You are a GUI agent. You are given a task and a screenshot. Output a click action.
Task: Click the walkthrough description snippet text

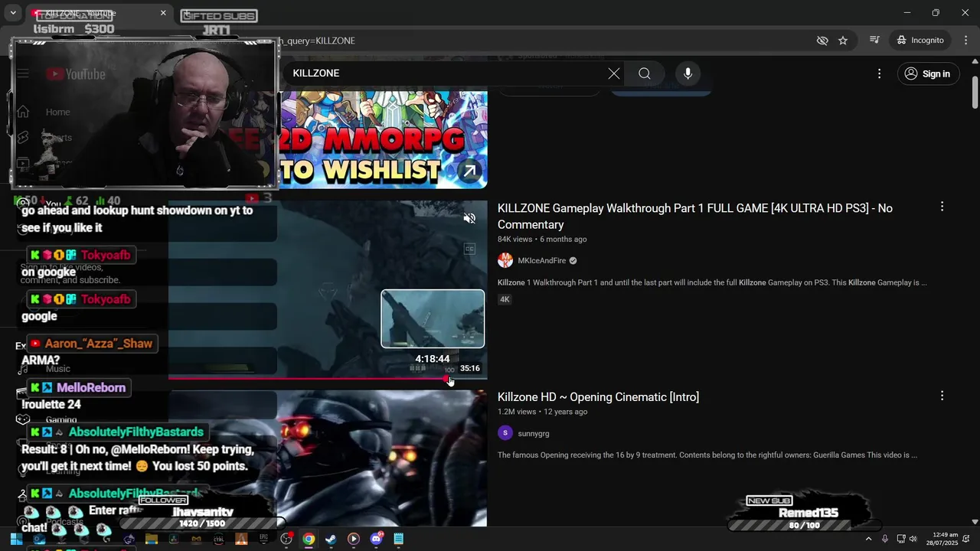(712, 283)
